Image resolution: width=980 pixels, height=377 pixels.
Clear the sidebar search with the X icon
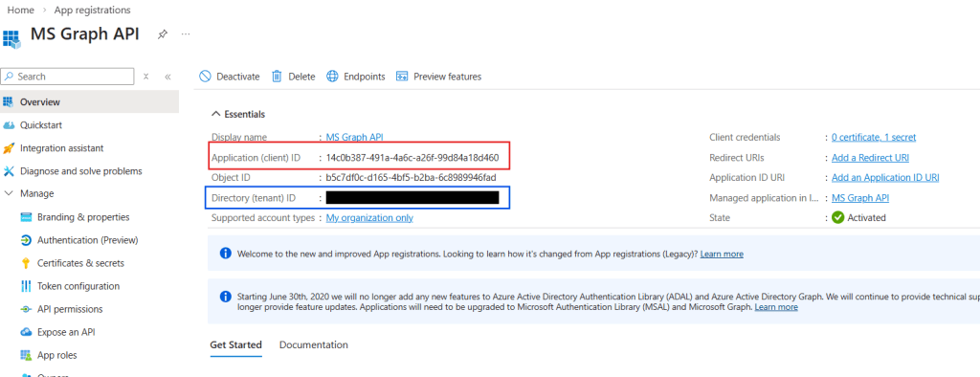(x=145, y=77)
